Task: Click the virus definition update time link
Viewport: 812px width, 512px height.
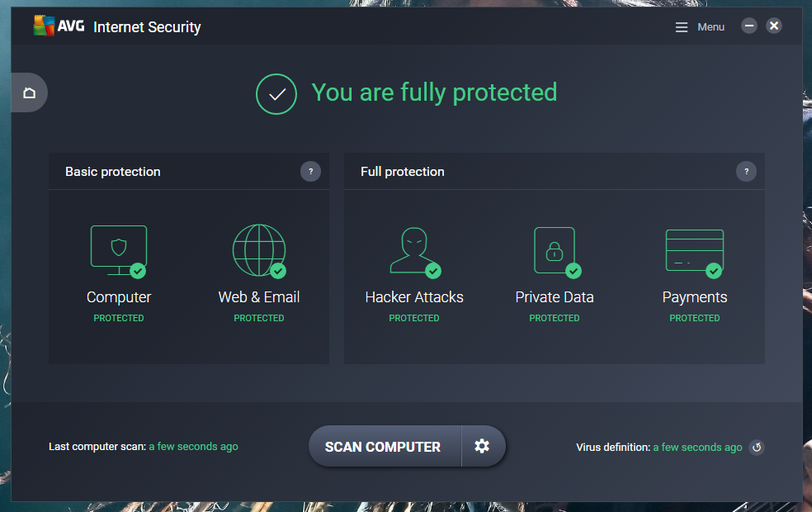Action: tap(697, 447)
